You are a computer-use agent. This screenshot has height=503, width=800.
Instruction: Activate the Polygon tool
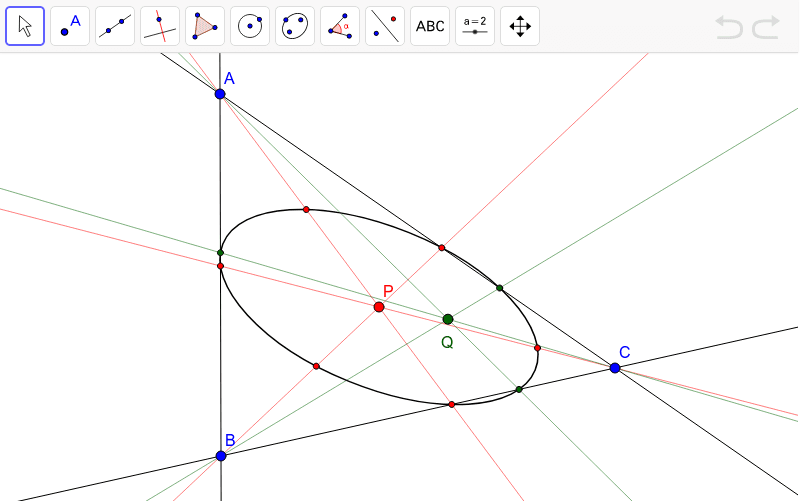205,26
